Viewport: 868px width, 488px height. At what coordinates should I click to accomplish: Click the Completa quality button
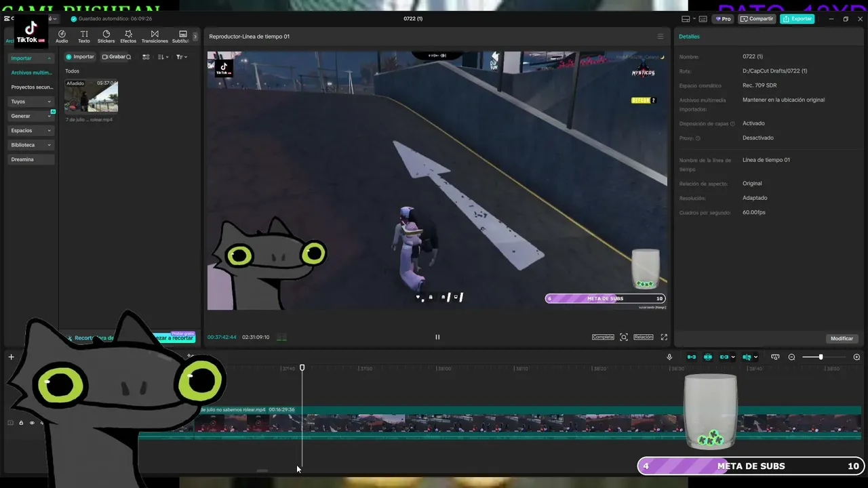coord(603,337)
